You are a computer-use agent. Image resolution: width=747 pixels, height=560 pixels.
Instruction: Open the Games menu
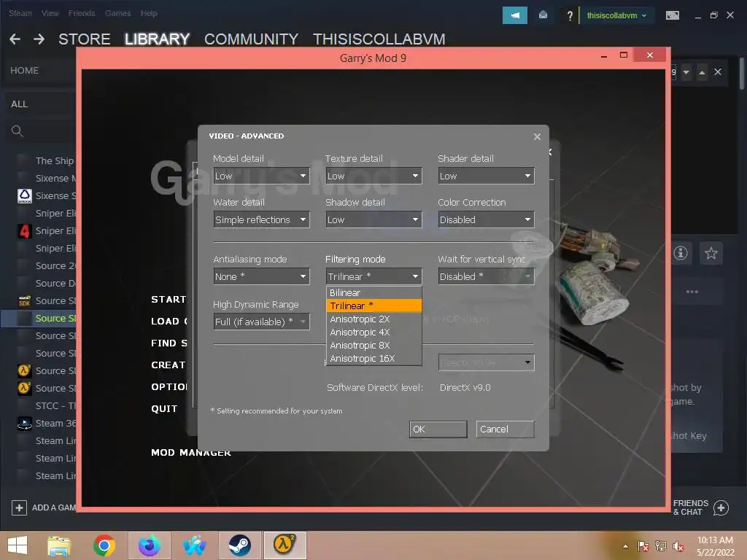click(117, 13)
